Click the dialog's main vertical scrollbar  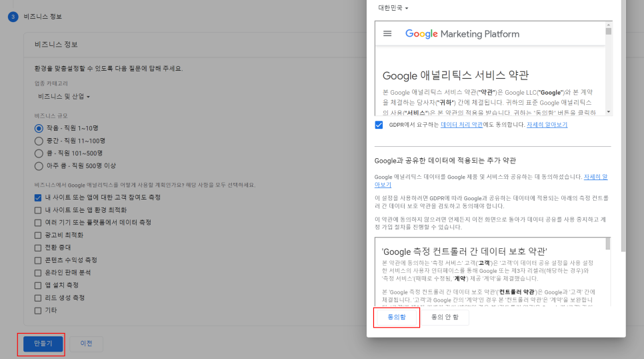623,125
